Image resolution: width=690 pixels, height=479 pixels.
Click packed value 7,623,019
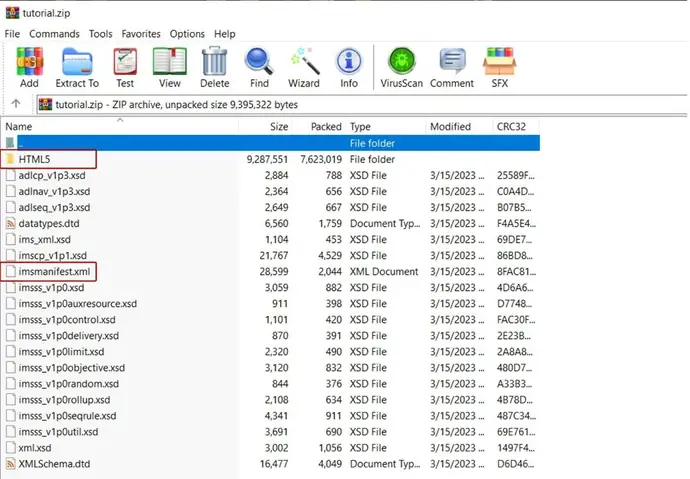pos(321,159)
